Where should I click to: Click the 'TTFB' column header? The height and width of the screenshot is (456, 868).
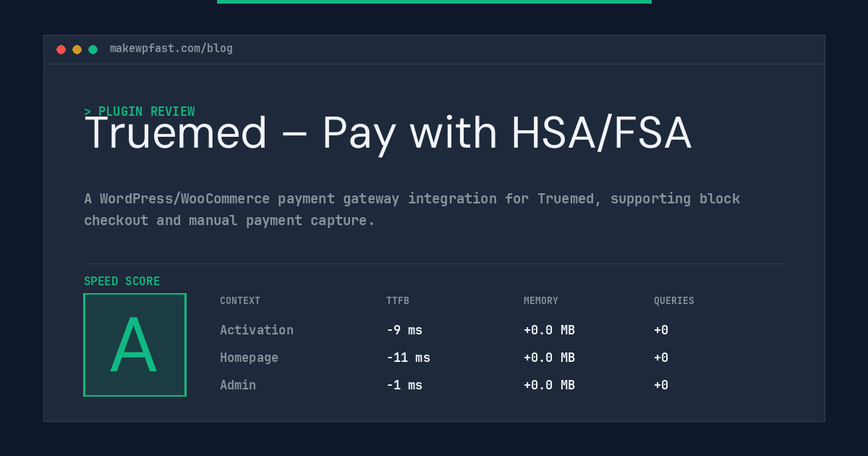[x=398, y=301]
